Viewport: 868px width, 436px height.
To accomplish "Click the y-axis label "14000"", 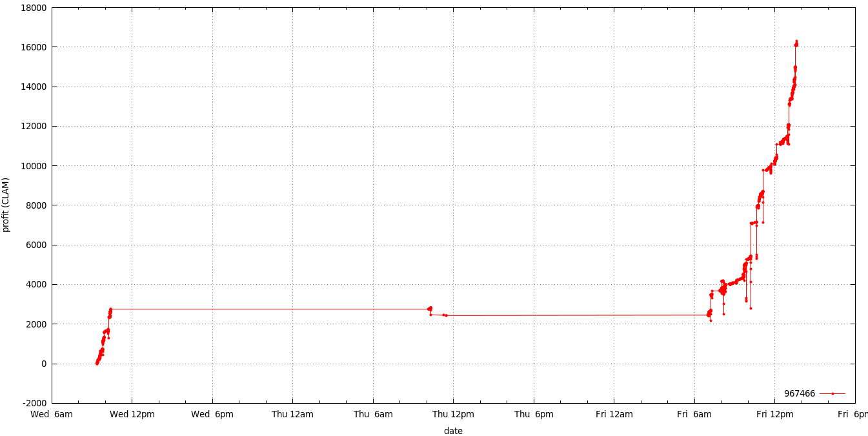I will [x=34, y=87].
